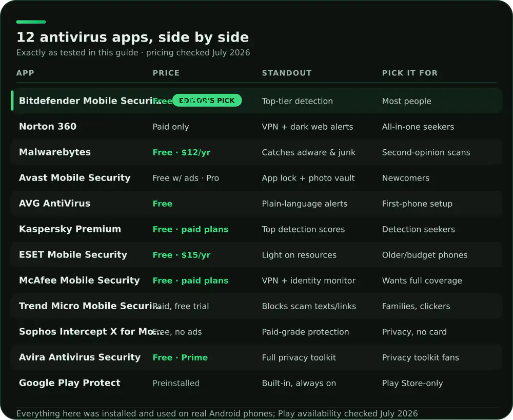Image resolution: width=513 pixels, height=420 pixels.
Task: Click the Kaspersky Premium name
Action: (70, 229)
